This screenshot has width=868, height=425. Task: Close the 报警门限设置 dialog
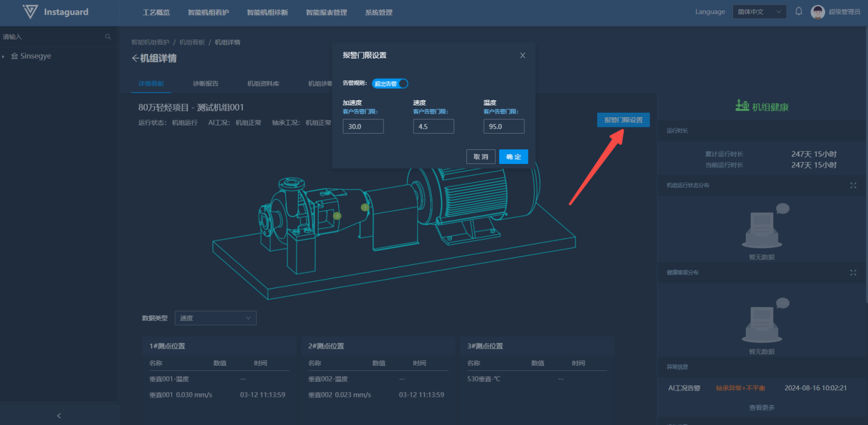(x=523, y=55)
